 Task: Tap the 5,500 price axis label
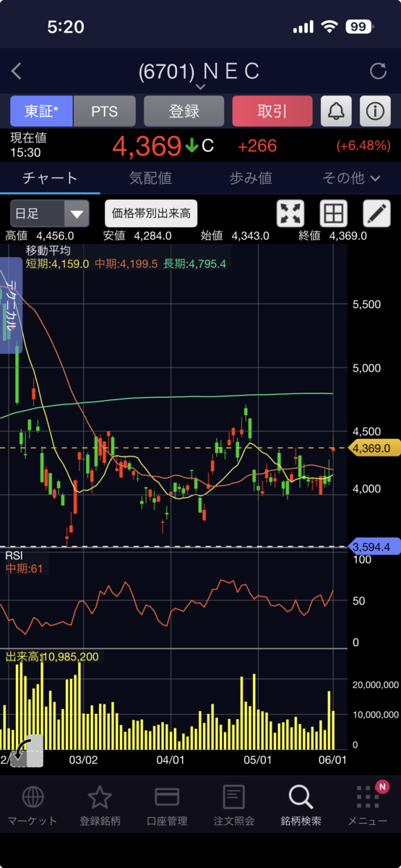click(x=366, y=305)
